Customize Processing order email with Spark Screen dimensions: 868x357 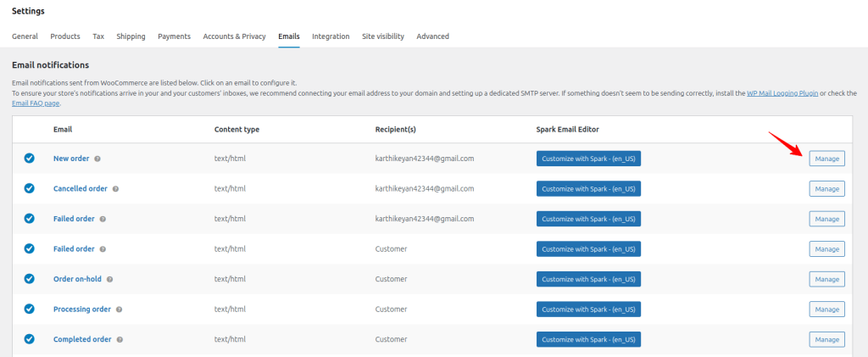pyautogui.click(x=588, y=310)
